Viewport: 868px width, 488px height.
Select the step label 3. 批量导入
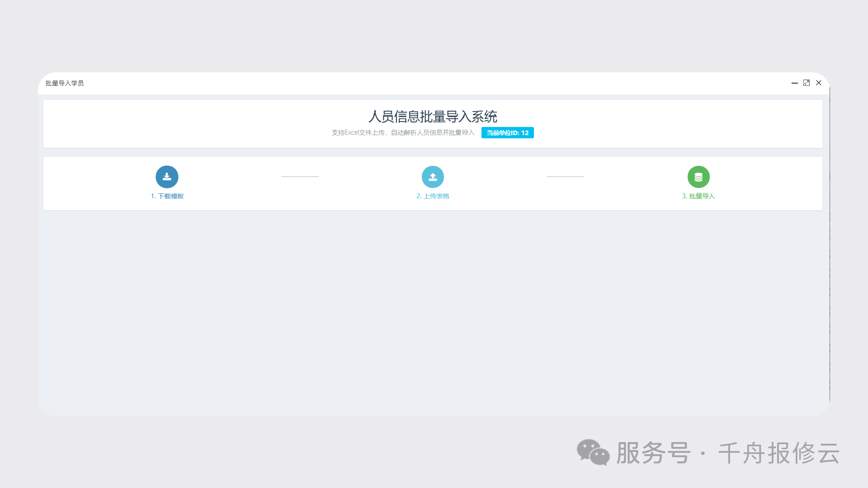pos(698,196)
